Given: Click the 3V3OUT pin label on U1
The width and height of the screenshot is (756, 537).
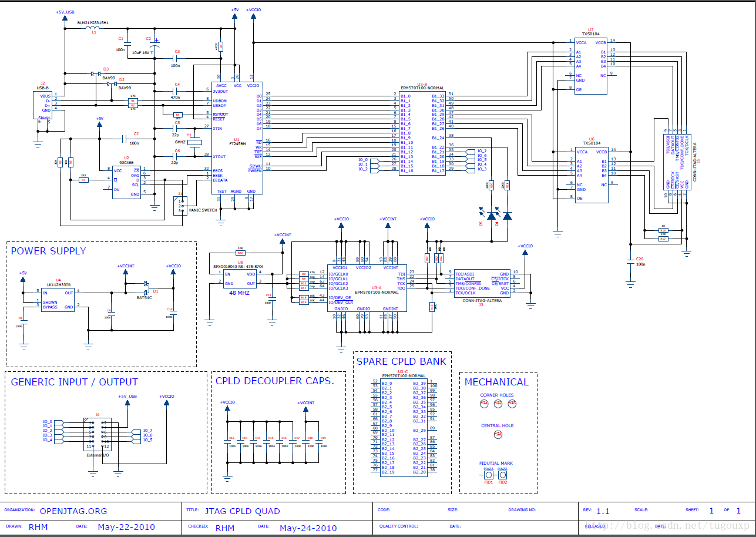Looking at the screenshot, I should click(x=220, y=92).
